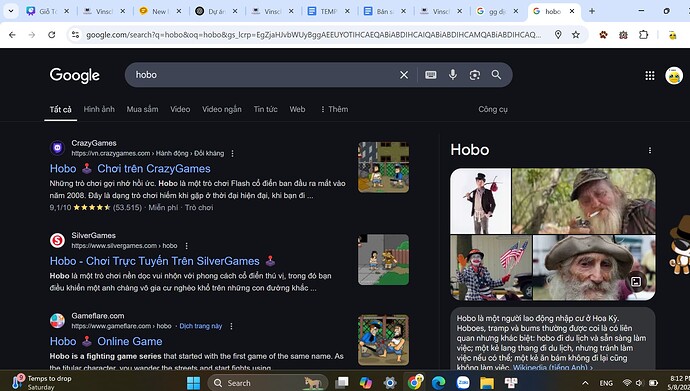Image resolution: width=690 pixels, height=391 pixels.
Task: Open the Hobo - Chơi Trực Tuyến Trên SilverGames link
Action: click(x=154, y=261)
